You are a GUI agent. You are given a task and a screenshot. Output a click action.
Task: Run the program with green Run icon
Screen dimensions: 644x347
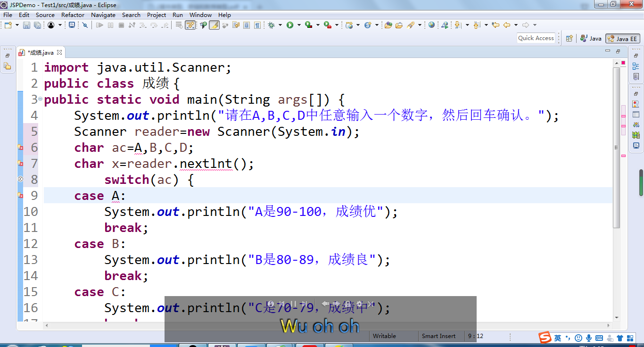click(290, 25)
